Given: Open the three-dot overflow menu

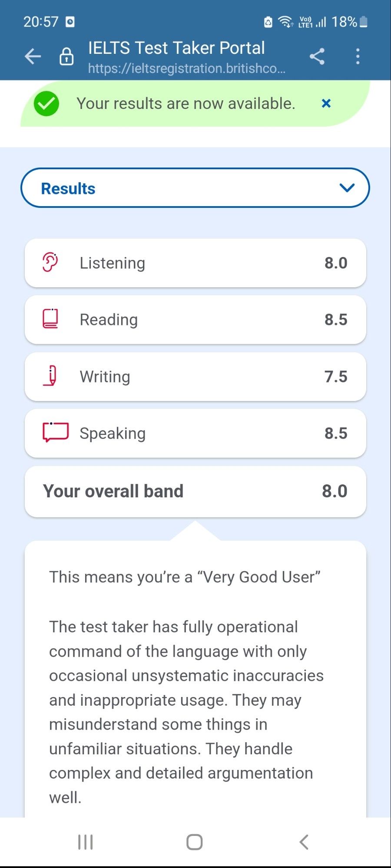Looking at the screenshot, I should click(358, 56).
